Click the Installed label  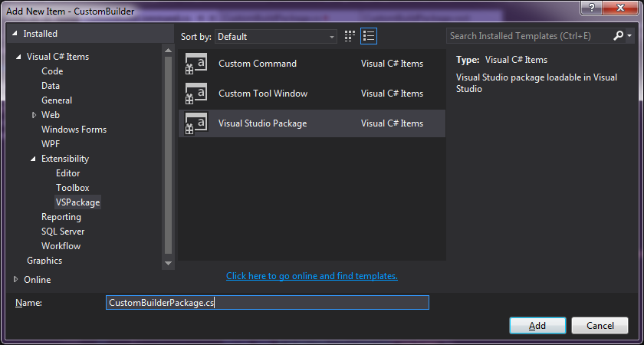click(40, 34)
